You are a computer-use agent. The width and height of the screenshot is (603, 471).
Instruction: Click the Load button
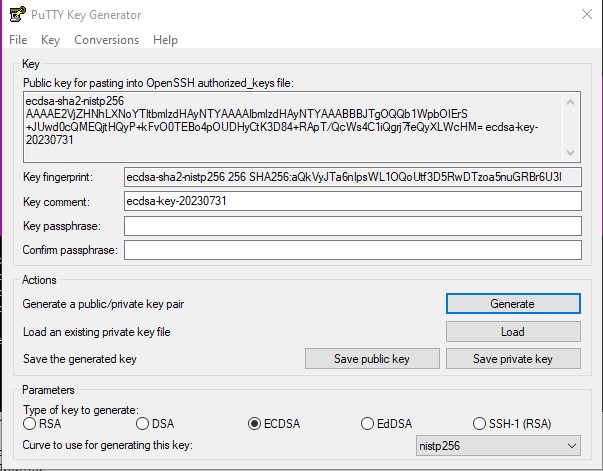pos(513,331)
